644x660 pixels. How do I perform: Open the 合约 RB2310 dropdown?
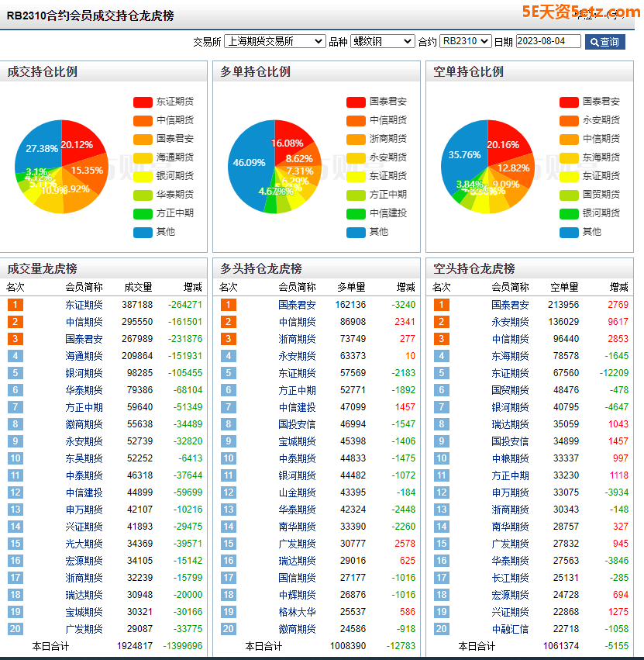point(465,41)
